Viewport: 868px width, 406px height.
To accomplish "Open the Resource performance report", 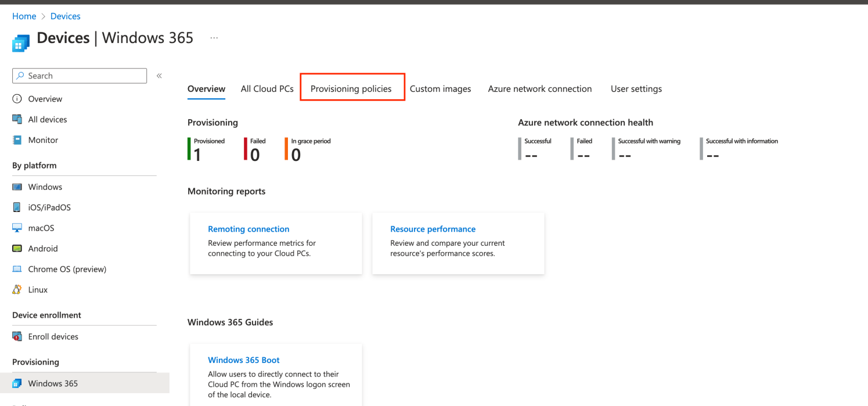I will [x=433, y=229].
